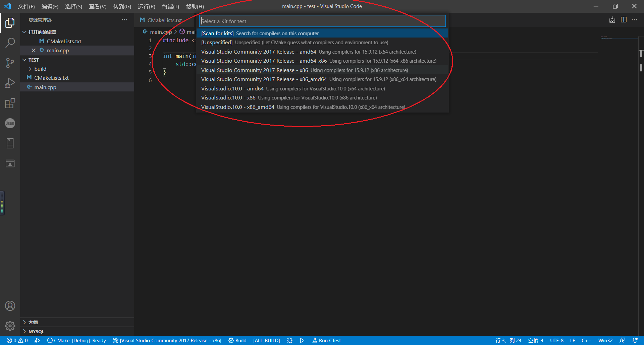Switch to the CMakeLists.txt editor tab
Viewport: 644px width, 345px height.
click(164, 20)
